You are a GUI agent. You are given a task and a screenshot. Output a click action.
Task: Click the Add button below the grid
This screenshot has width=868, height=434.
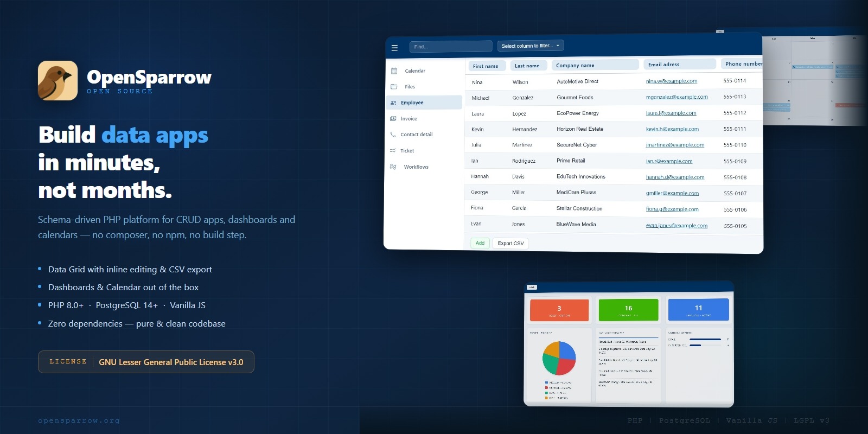coord(480,243)
